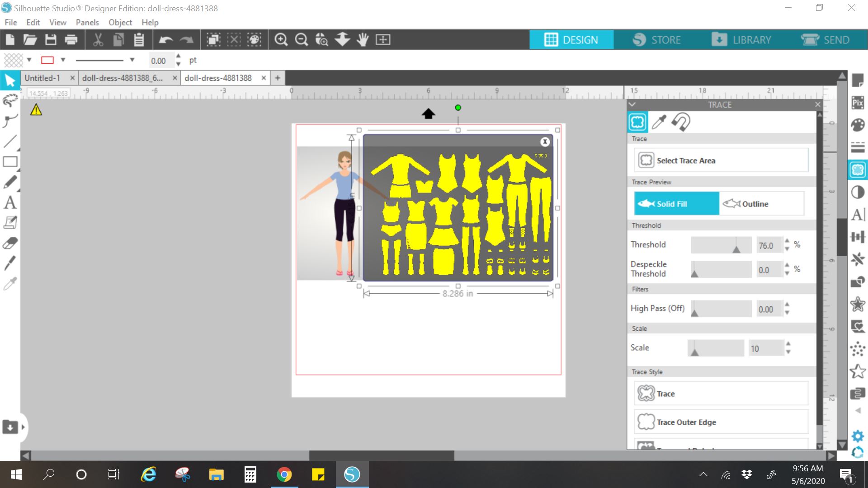
Task: Switch to the Untitled-1 tab
Action: coord(42,78)
